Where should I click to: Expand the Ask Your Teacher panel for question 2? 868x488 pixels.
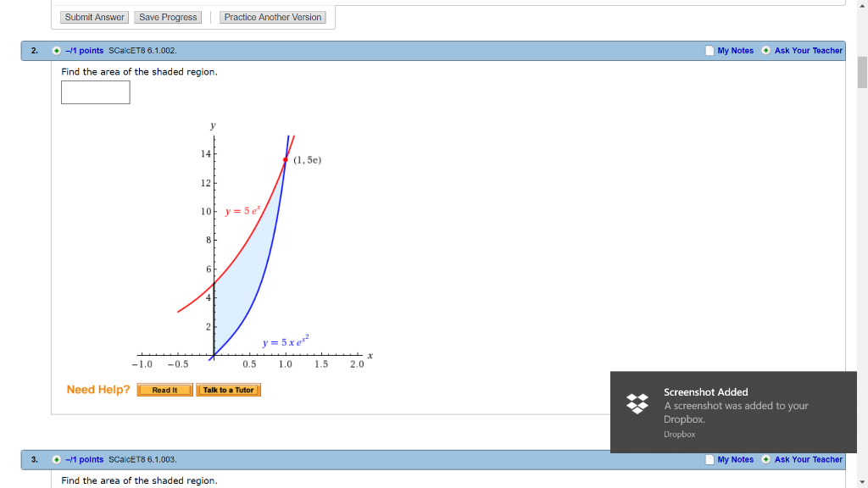click(808, 50)
